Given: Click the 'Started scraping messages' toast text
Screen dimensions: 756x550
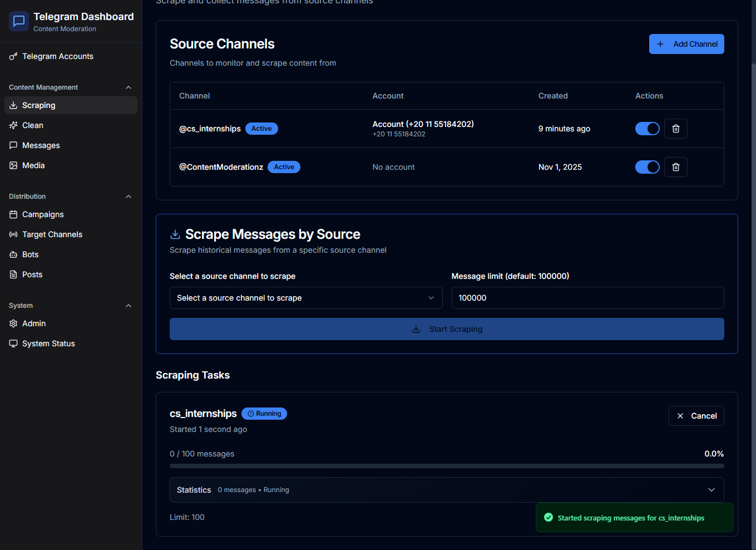Looking at the screenshot, I should [631, 518].
